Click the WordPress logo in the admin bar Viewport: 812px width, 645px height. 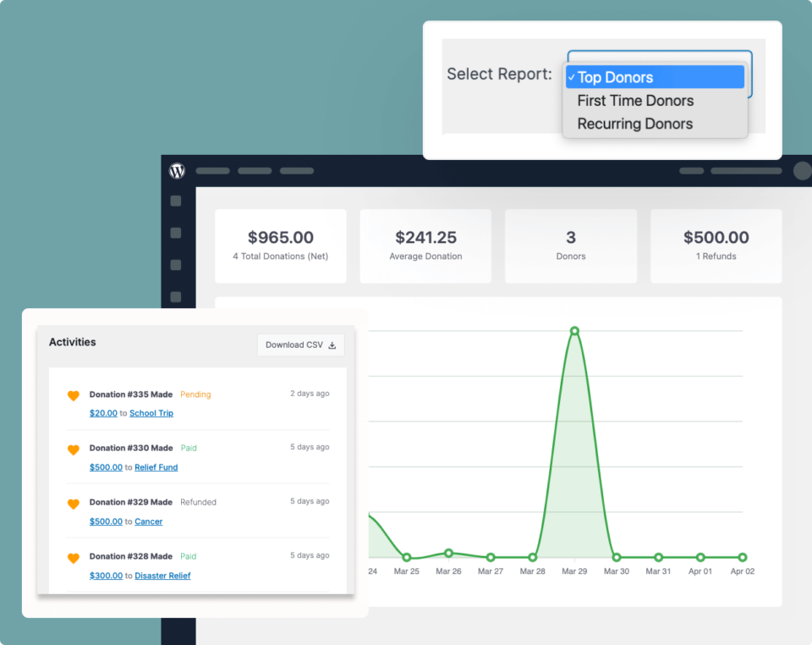tap(176, 170)
